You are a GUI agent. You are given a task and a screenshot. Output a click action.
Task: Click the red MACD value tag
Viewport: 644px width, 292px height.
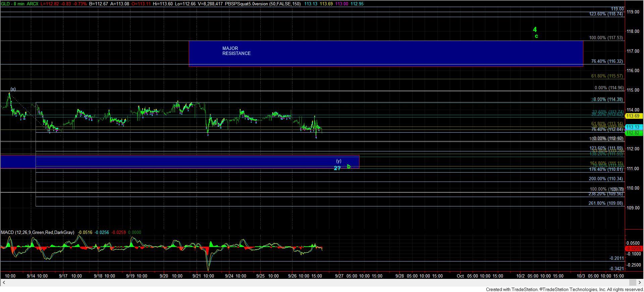634,249
